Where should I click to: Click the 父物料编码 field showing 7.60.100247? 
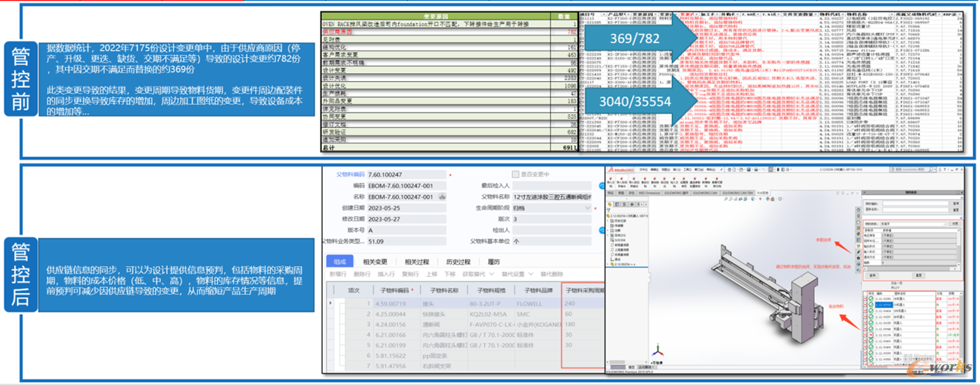(x=406, y=175)
